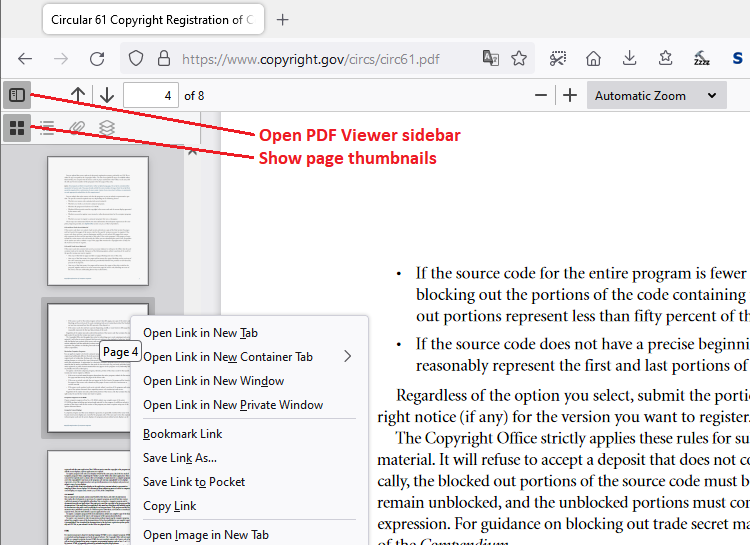The image size is (750, 545).
Task: Click the zoom out minus button
Action: click(541, 96)
